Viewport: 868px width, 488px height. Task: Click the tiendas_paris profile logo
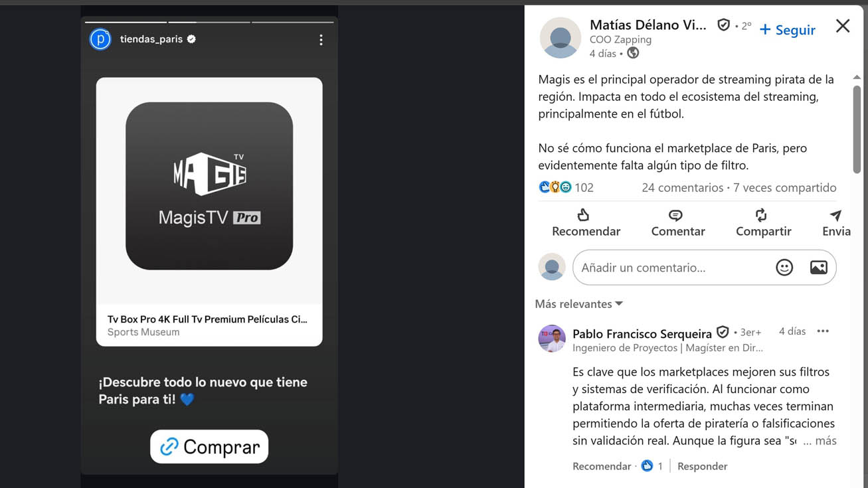coord(100,39)
